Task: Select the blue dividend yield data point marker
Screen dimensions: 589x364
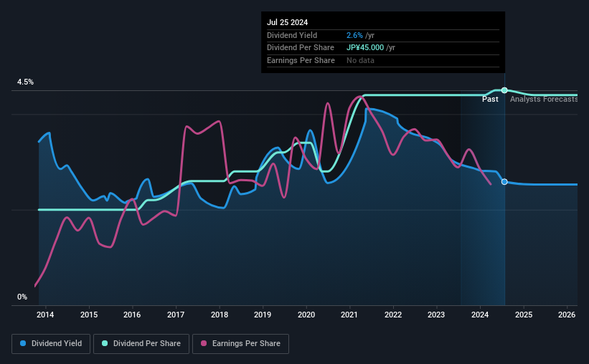Action: click(504, 181)
